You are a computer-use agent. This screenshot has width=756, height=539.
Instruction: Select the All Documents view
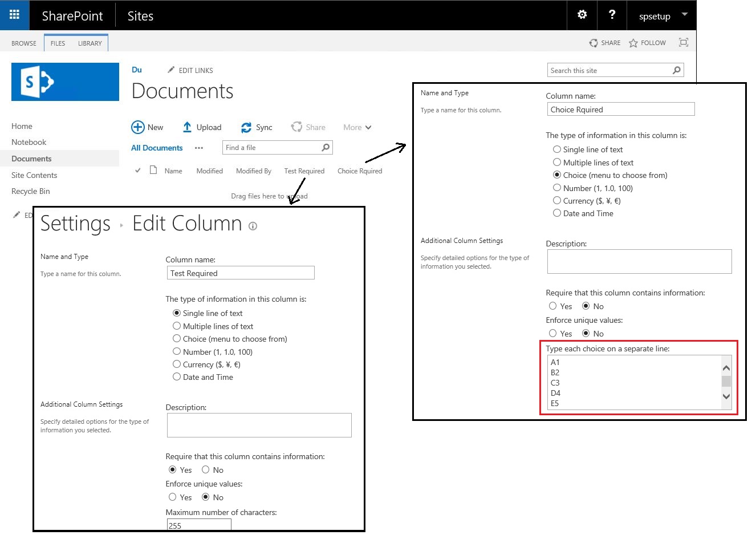click(x=157, y=148)
